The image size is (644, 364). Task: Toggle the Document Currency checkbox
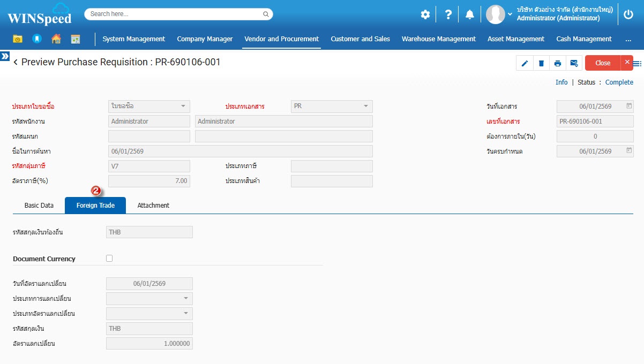click(x=109, y=258)
